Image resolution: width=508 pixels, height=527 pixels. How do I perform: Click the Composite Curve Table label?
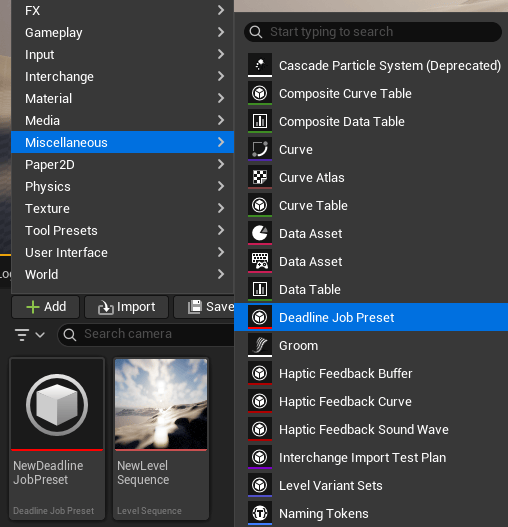(x=345, y=93)
